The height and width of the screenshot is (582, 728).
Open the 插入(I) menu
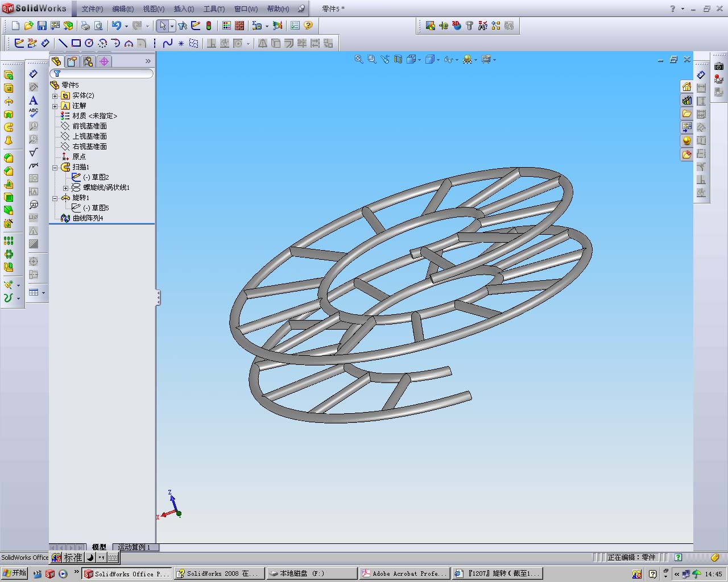point(184,9)
